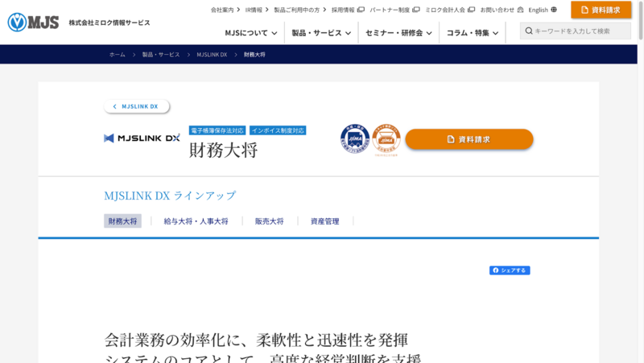644x363 pixels.
Task: Go to MJSLINK DX in the breadcrumb
Action: coord(212,54)
